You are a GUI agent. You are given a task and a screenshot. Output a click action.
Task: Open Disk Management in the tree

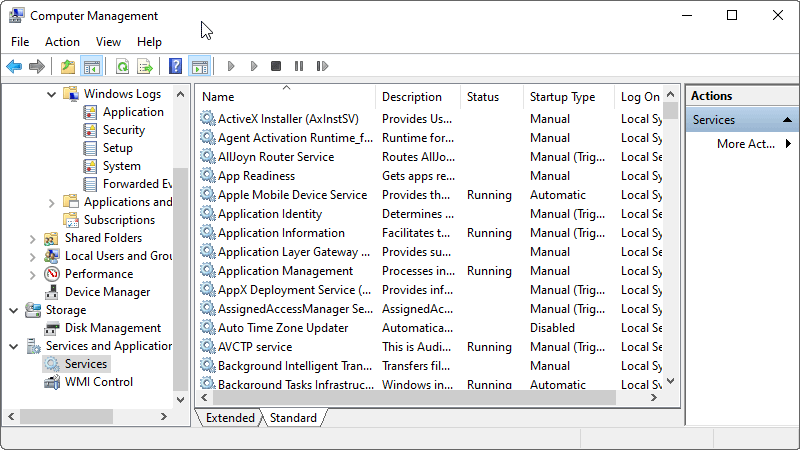coord(113,328)
